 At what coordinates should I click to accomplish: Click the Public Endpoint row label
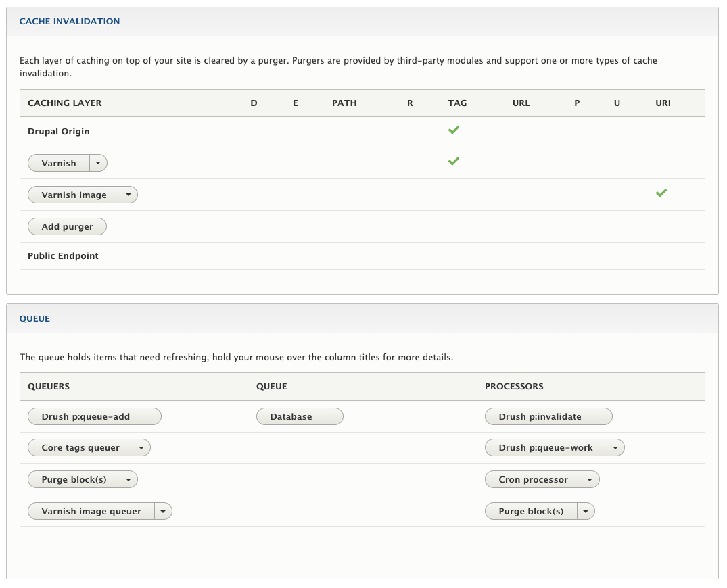(63, 255)
